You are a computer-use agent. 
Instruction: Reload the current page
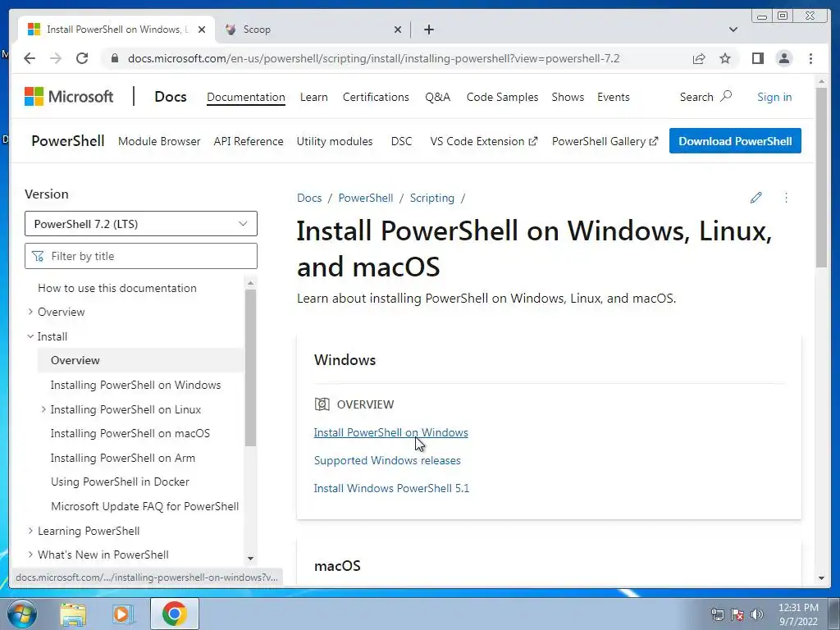point(82,58)
